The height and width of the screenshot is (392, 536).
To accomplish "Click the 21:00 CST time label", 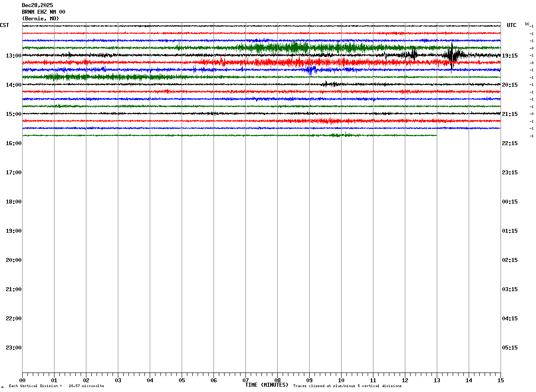I will pos(13,289).
